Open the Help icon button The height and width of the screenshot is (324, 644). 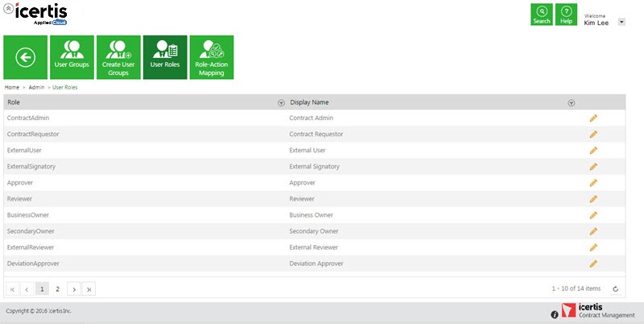point(566,15)
